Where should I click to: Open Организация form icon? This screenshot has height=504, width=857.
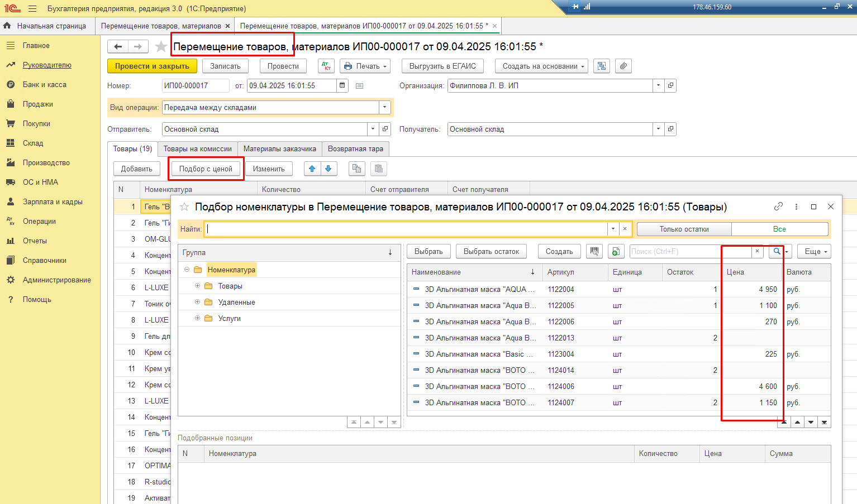(670, 85)
